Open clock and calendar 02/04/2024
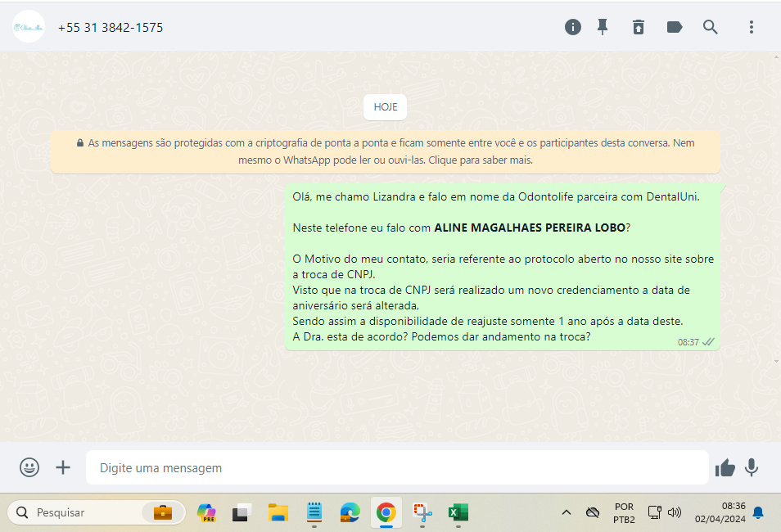 tap(720, 512)
